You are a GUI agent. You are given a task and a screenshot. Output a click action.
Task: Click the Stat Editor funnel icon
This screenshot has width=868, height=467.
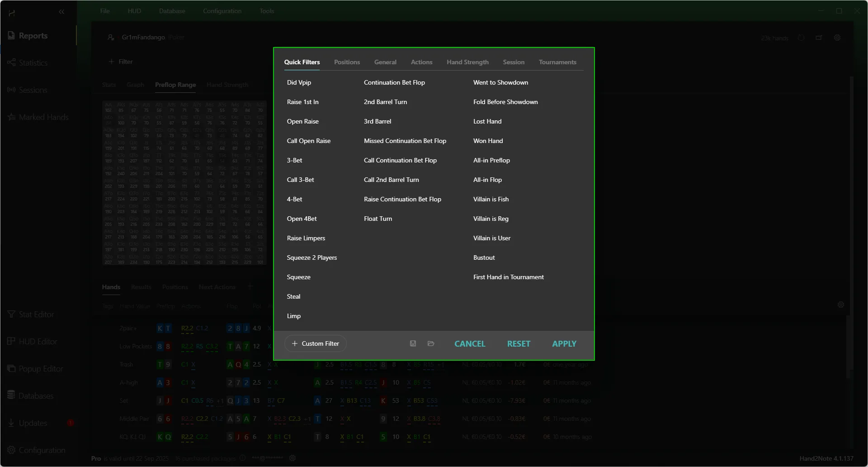point(11,314)
